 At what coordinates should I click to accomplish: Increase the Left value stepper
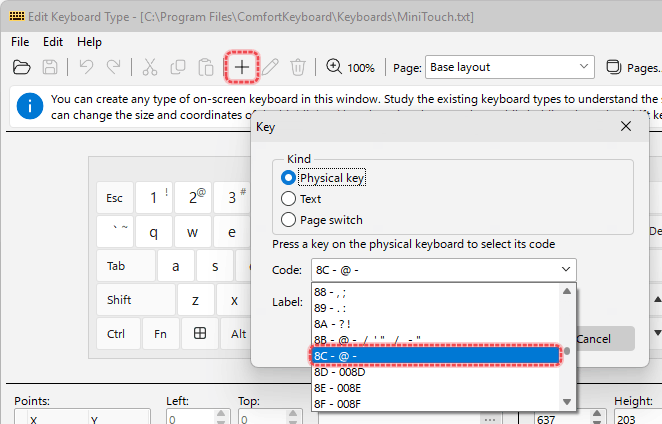(221, 413)
